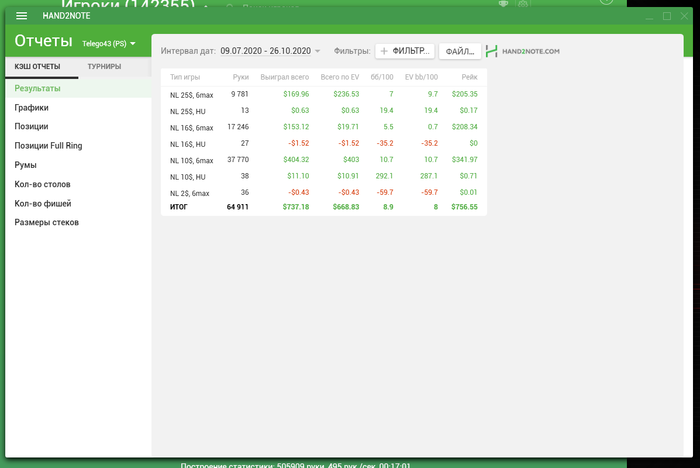Screen dimensions: 700x468
Task: Select the NL 25$, 6max row
Action: (324, 94)
